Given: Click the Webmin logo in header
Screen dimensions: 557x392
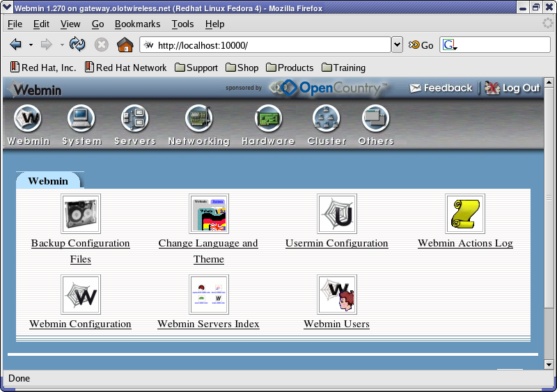Looking at the screenshot, I should [x=36, y=89].
